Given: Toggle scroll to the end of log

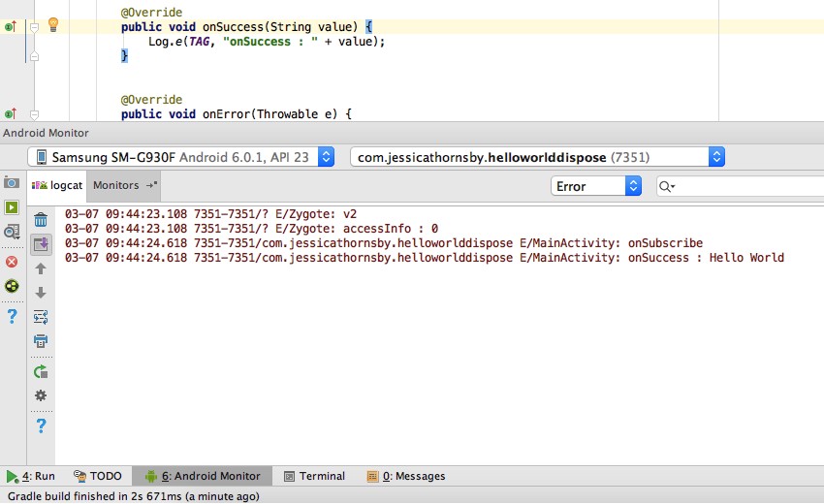Looking at the screenshot, I should pyautogui.click(x=41, y=244).
